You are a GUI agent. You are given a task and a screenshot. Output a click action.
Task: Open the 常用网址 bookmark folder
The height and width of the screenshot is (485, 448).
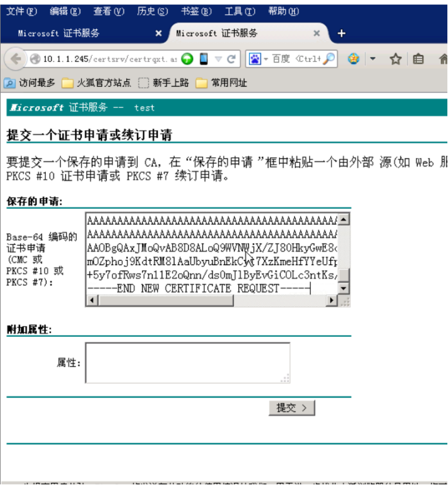coord(221,83)
